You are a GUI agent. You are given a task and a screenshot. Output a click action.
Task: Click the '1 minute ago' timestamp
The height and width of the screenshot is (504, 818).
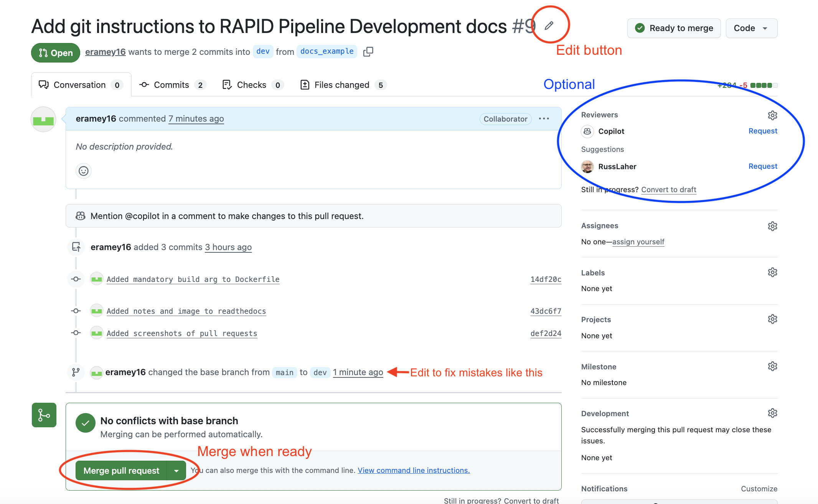[358, 372]
